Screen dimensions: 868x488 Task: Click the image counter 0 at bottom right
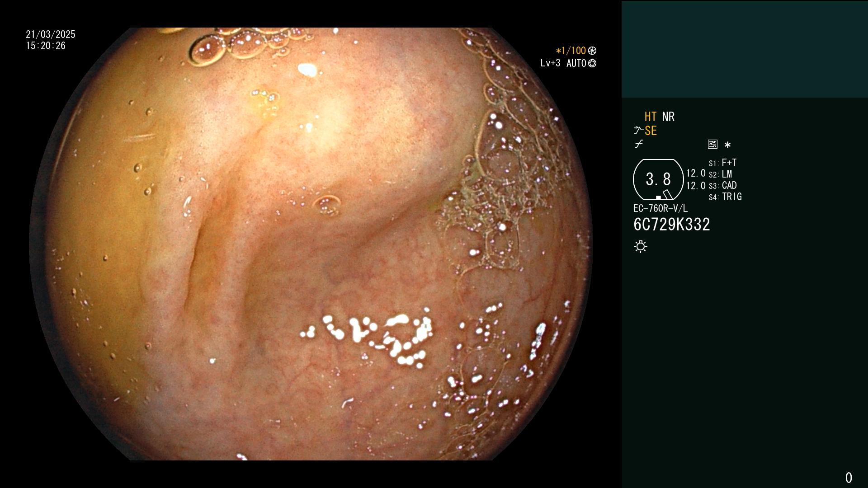[x=849, y=478]
